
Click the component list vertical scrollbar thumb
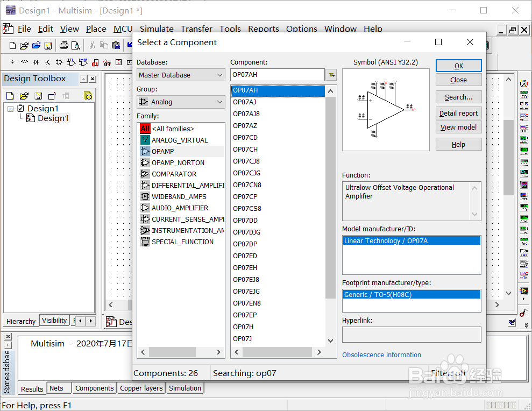pos(330,197)
